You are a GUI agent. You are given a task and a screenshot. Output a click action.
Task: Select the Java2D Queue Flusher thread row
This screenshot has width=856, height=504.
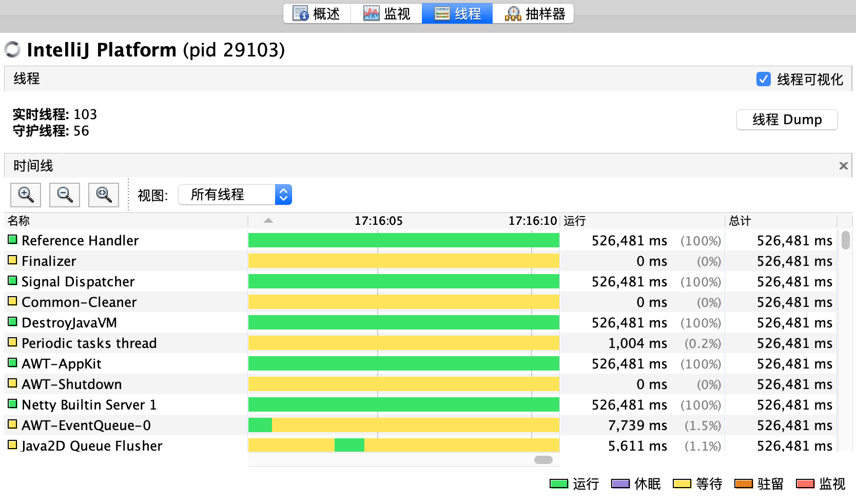point(92,445)
